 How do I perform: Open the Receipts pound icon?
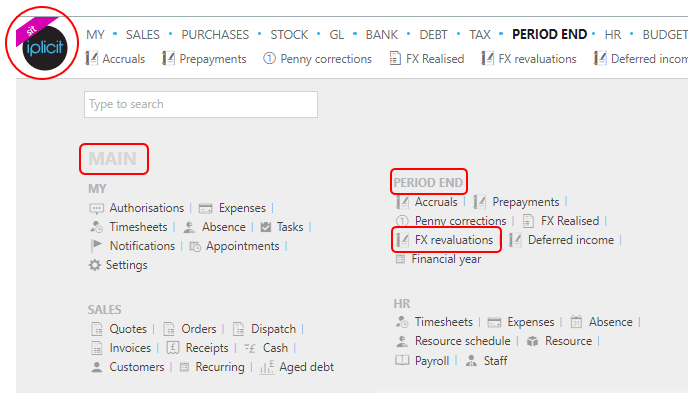point(173,348)
